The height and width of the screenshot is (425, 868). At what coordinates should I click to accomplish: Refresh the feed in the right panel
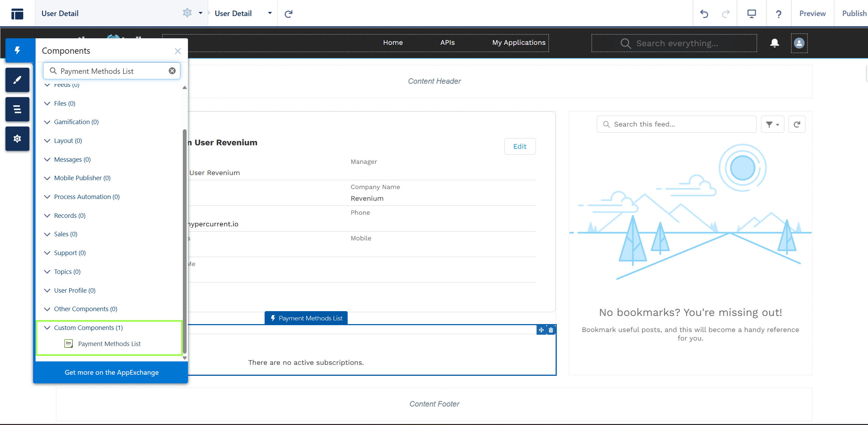(797, 124)
